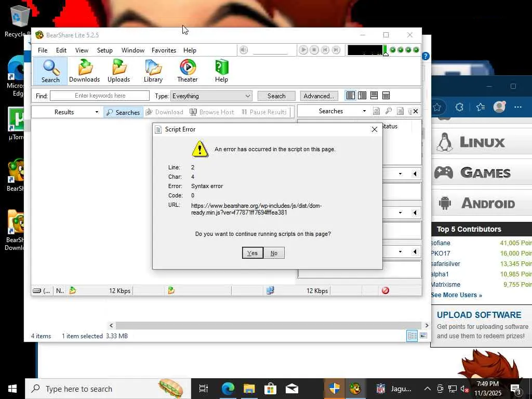Open the Favorites menu
Viewport: 532px width, 399px height.
164,50
